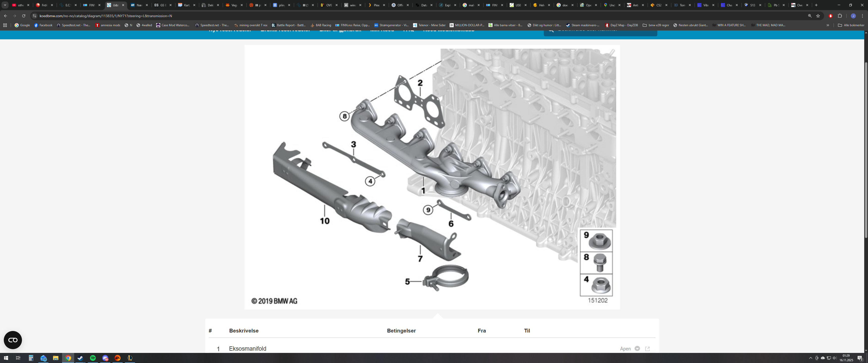868x363 pixels.
Task: Show the hidden bookmarks overflow chevron
Action: click(x=828, y=25)
